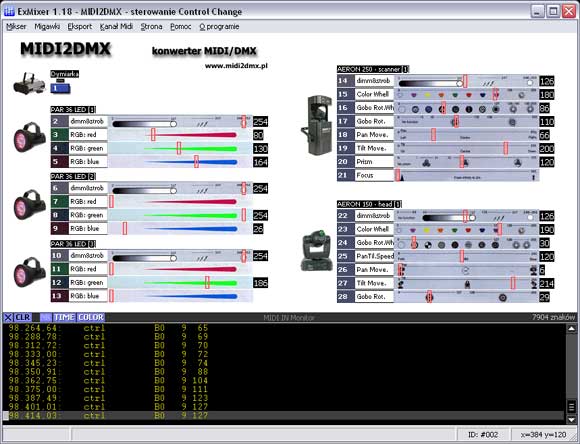Screen dimensions: 580x444
Task: Click the AERON 150 moving head image
Action: (x=317, y=250)
